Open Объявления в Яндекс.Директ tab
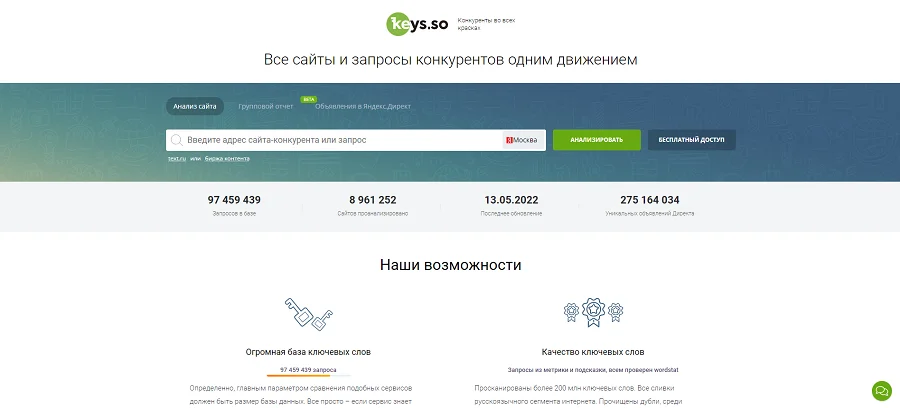 (362, 106)
